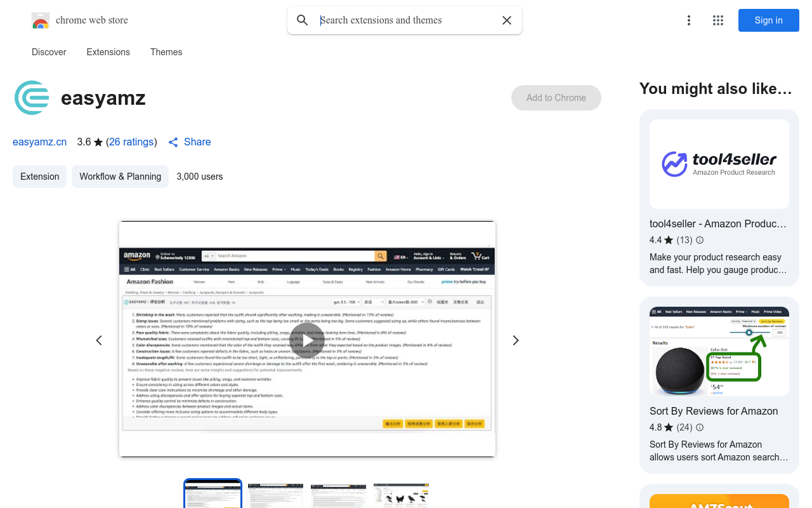This screenshot has width=812, height=508.
Task: Open tool4seller - Amazon Product title
Action: tap(718, 224)
